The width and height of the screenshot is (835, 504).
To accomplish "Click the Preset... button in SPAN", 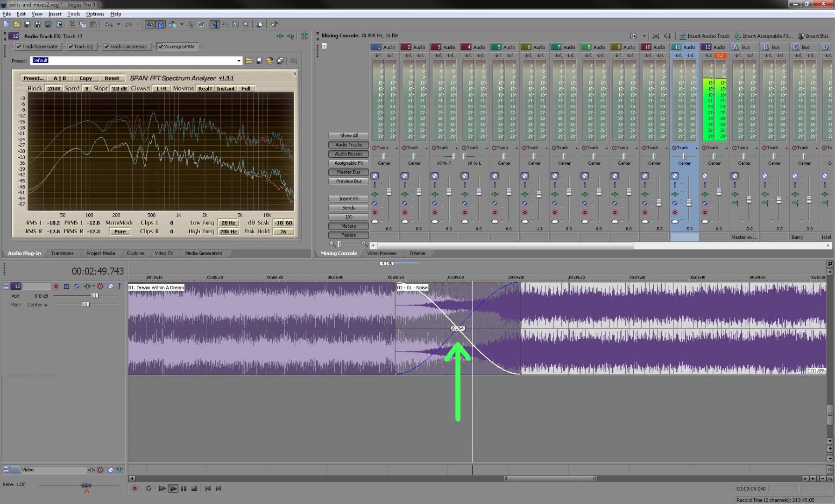I will click(x=34, y=78).
